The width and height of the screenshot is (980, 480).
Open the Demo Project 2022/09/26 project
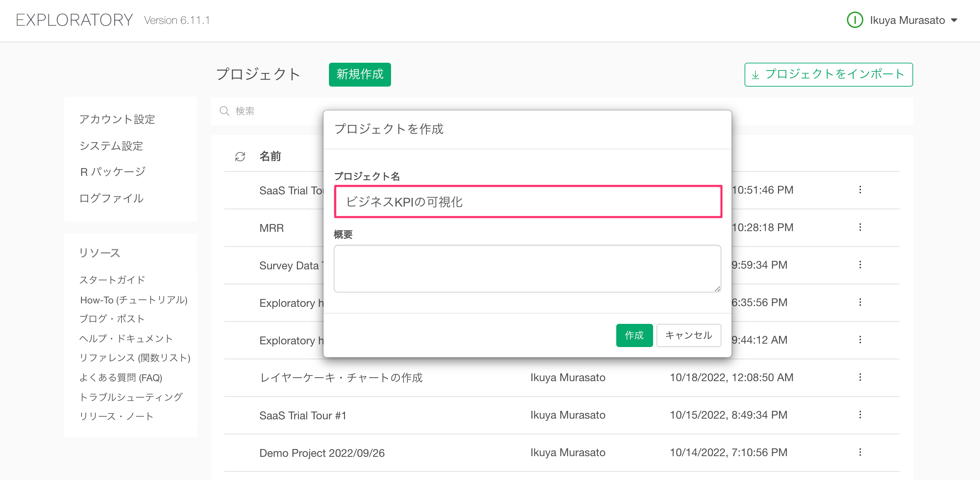322,453
